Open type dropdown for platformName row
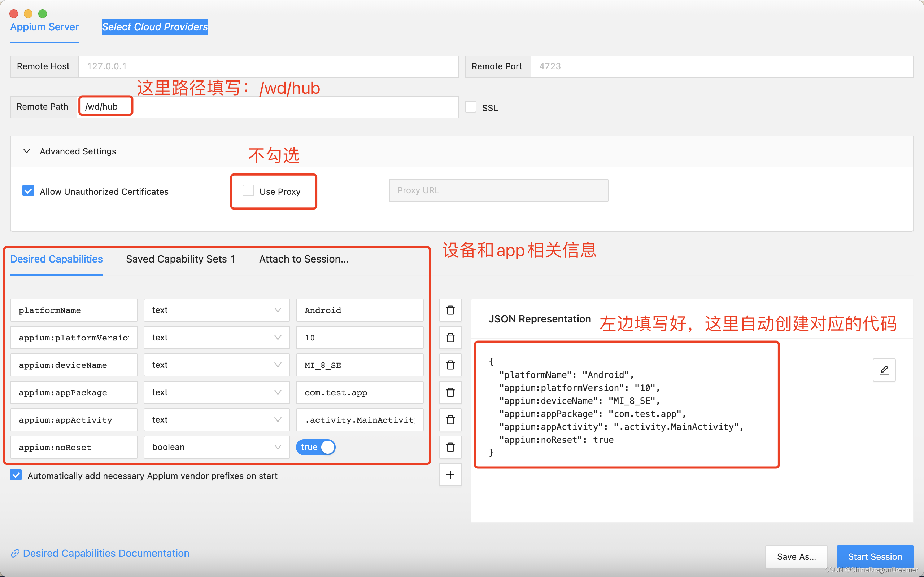 (x=217, y=310)
